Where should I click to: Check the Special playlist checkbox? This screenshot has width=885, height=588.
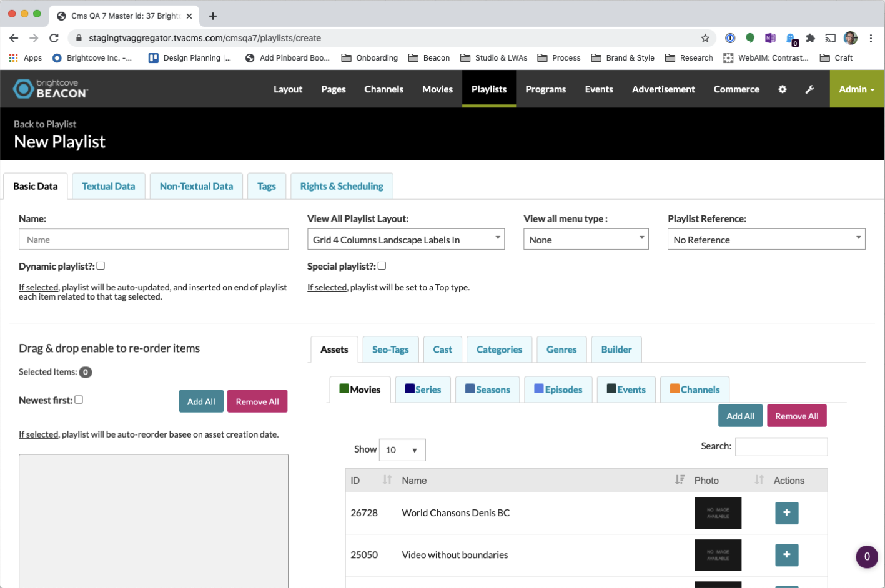pyautogui.click(x=382, y=266)
